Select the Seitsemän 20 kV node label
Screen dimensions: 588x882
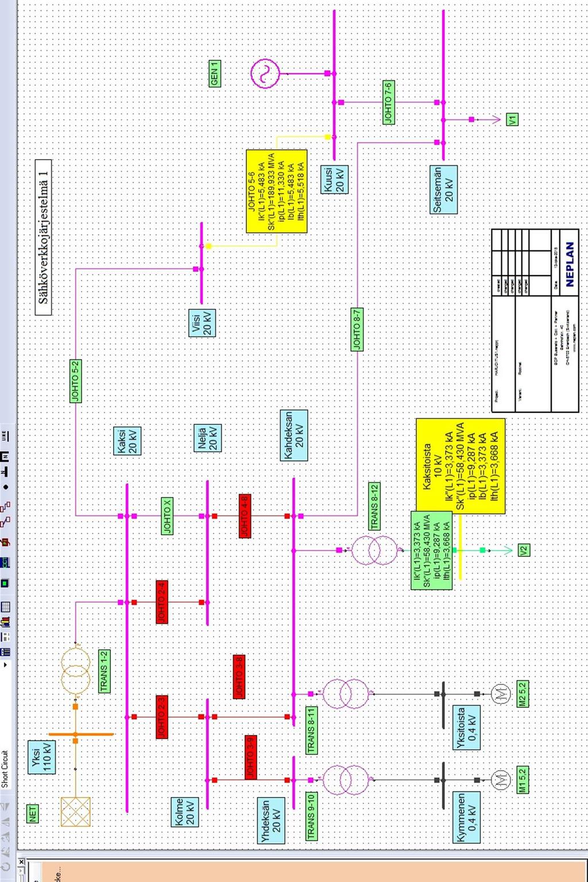click(x=443, y=190)
